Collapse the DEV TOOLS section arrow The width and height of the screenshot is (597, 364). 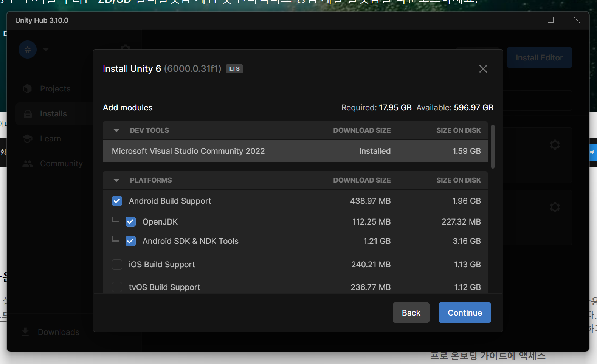pyautogui.click(x=116, y=130)
